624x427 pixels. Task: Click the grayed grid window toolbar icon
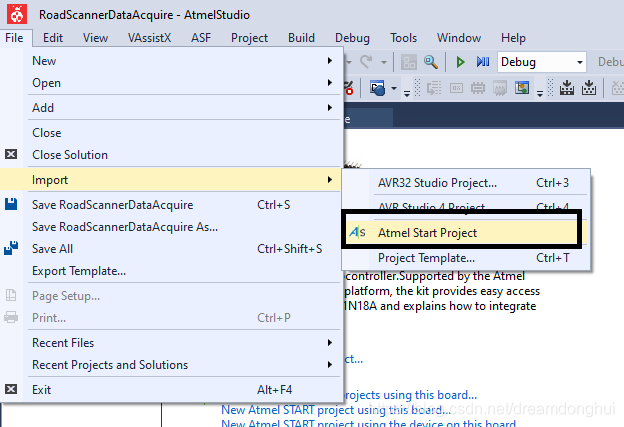pyautogui.click(x=409, y=62)
